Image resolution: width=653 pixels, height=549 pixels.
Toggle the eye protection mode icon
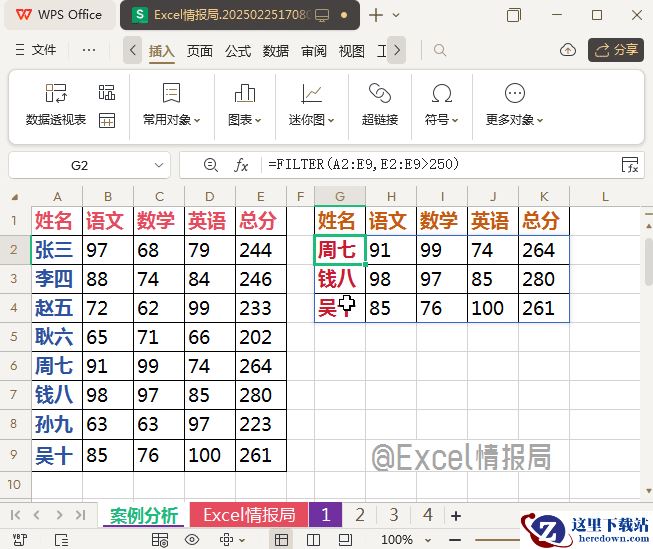tap(192, 540)
